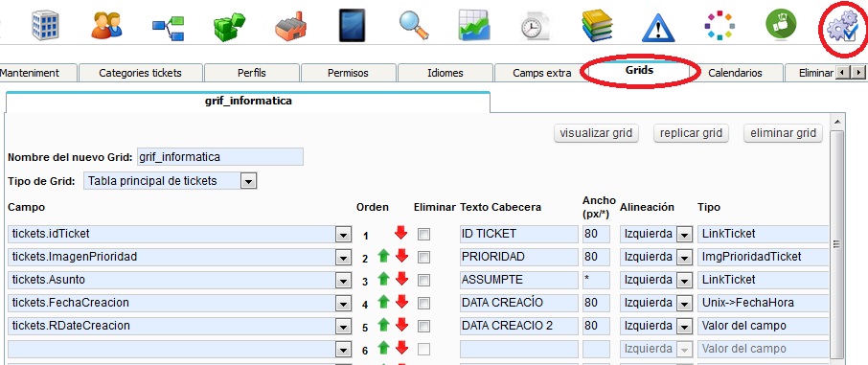The width and height of the screenshot is (868, 365).
Task: Select the Grids tab
Action: tap(639, 71)
